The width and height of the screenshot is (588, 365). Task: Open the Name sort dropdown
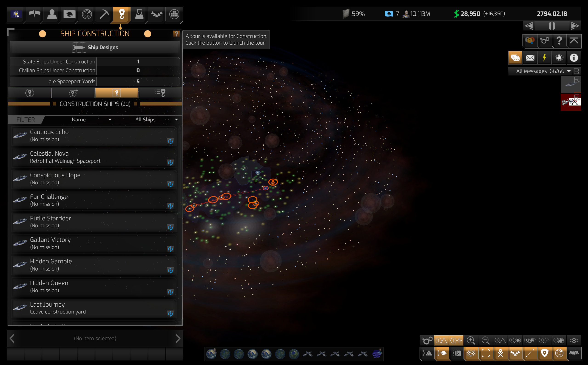[91, 120]
